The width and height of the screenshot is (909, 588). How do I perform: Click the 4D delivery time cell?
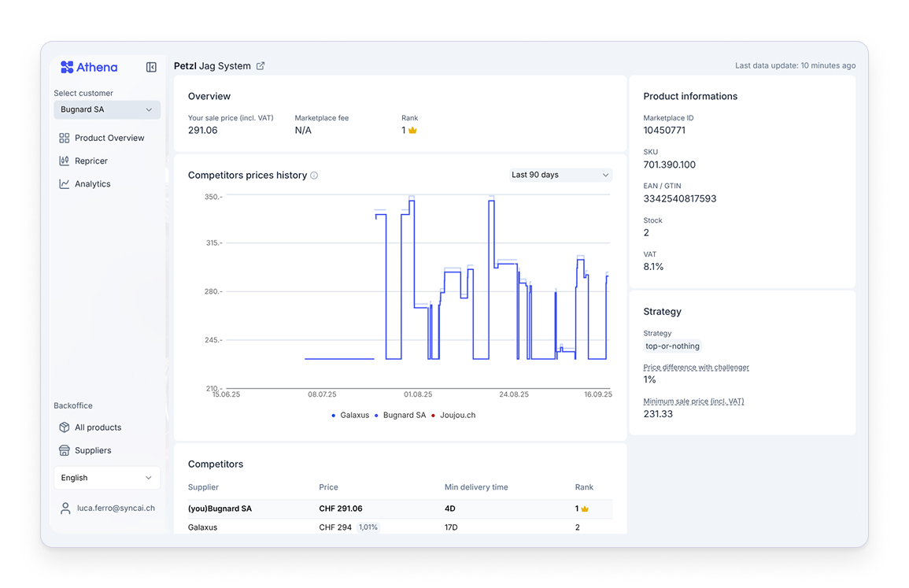pos(450,508)
